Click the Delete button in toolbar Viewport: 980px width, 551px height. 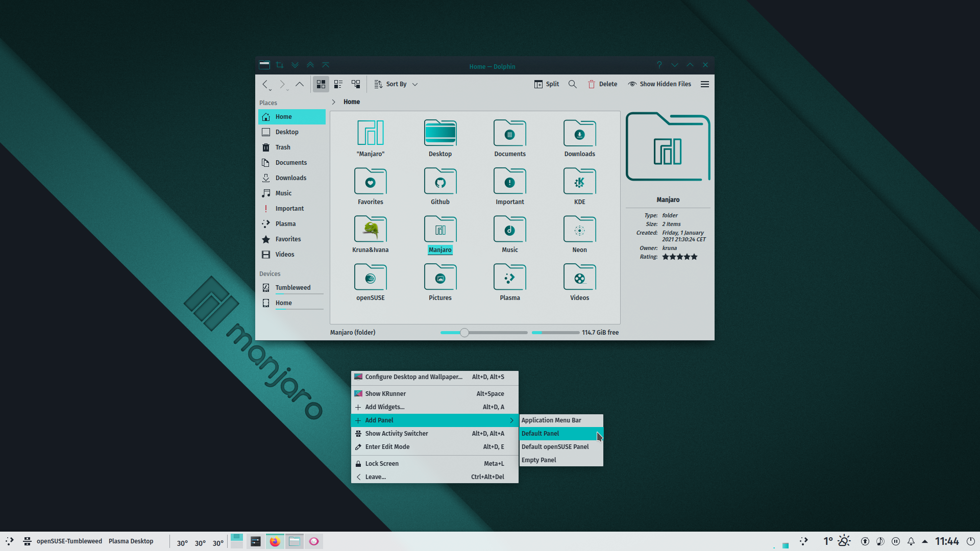click(602, 84)
